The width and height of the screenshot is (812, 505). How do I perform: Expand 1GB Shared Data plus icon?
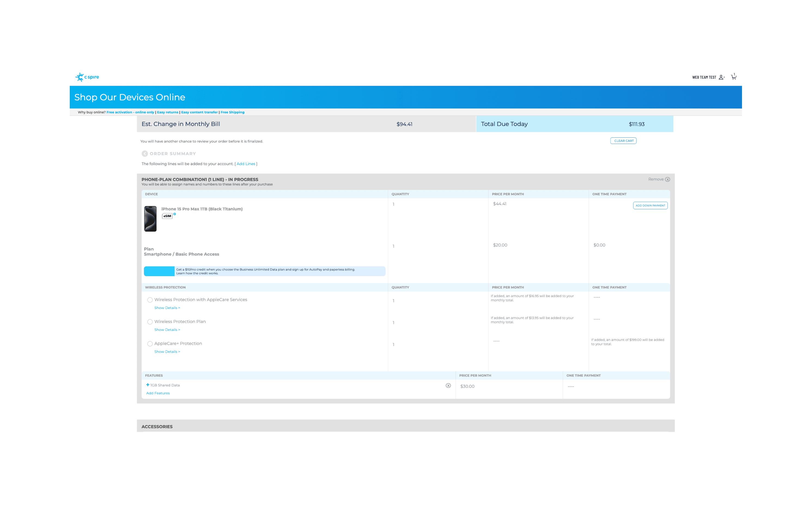point(148,385)
